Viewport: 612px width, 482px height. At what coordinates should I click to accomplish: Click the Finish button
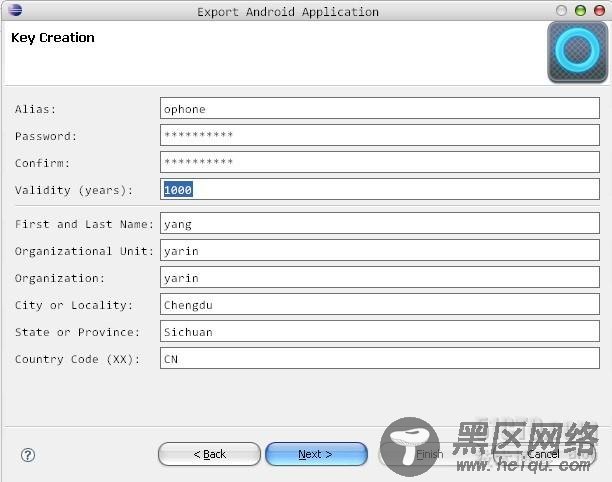coord(429,454)
